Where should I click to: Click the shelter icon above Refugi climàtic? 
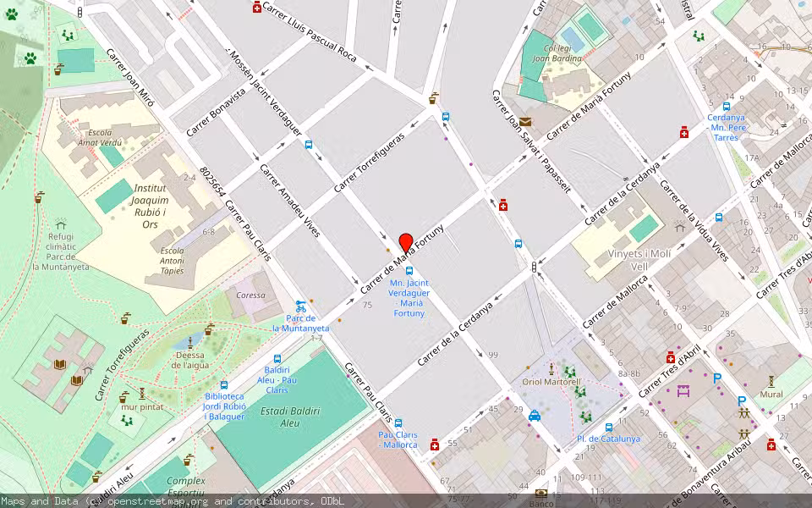[61, 224]
